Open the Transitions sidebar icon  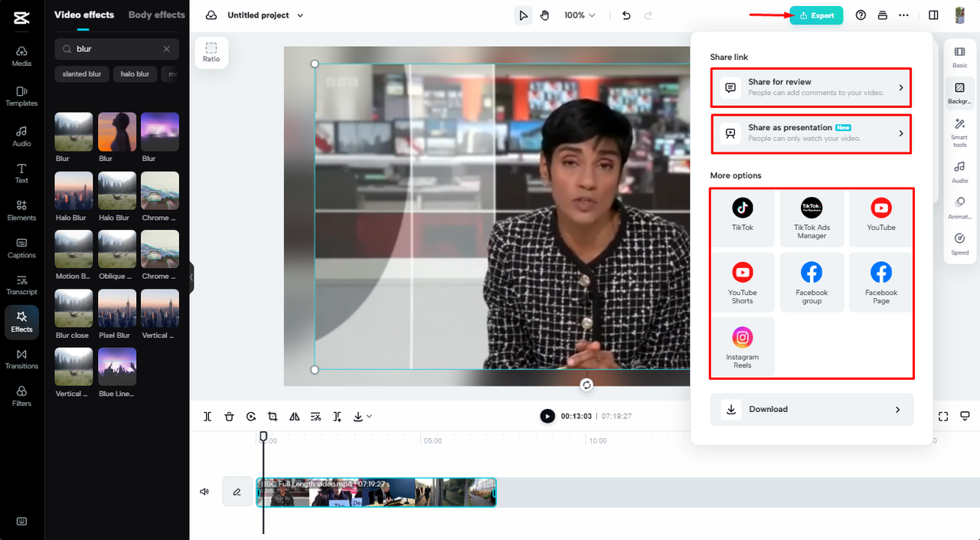21,358
